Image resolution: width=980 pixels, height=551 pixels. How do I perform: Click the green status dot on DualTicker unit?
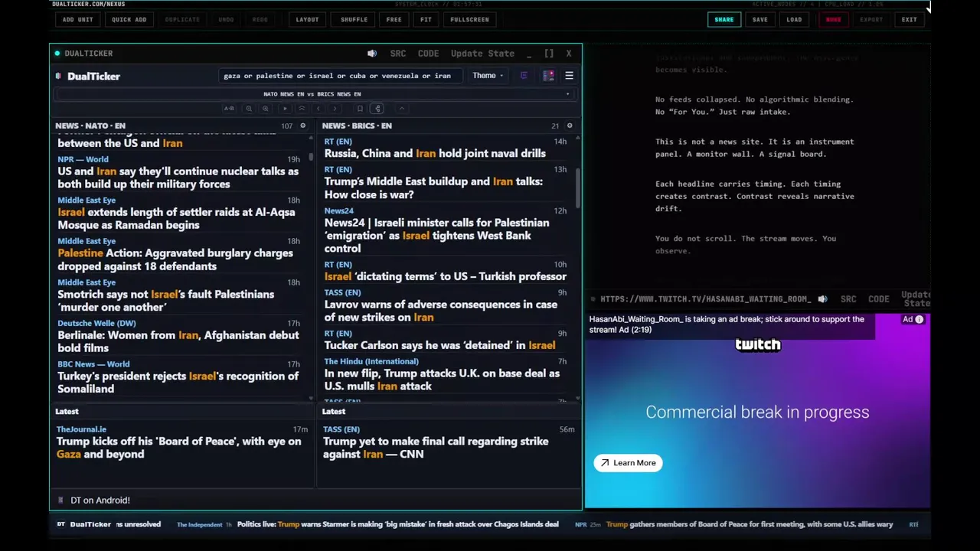pyautogui.click(x=57, y=54)
